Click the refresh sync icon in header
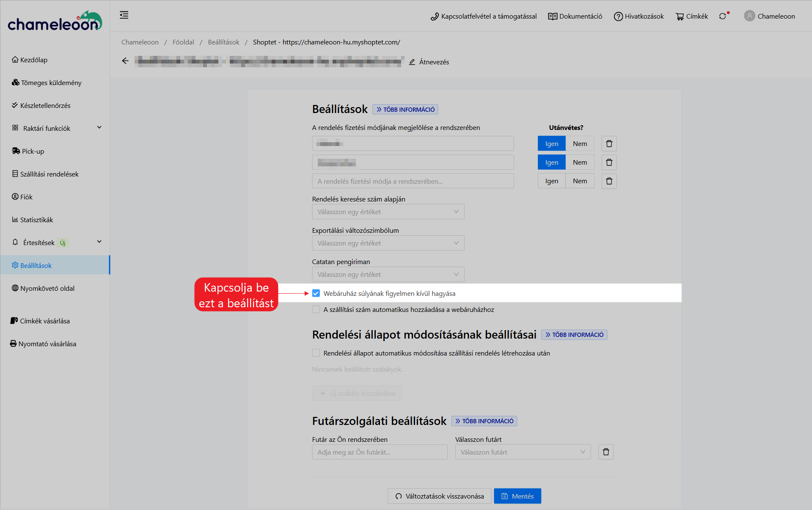Viewport: 812px width, 510px height. click(723, 16)
